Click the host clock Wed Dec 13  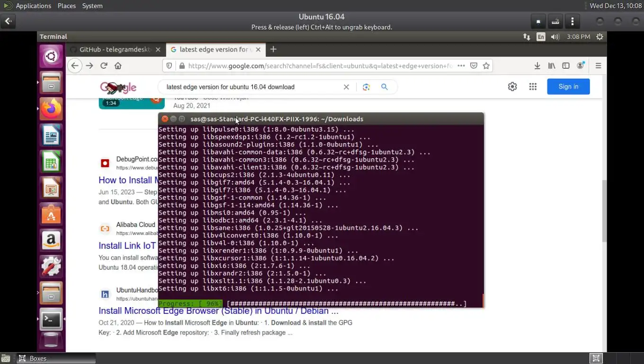pyautogui.click(x=616, y=6)
